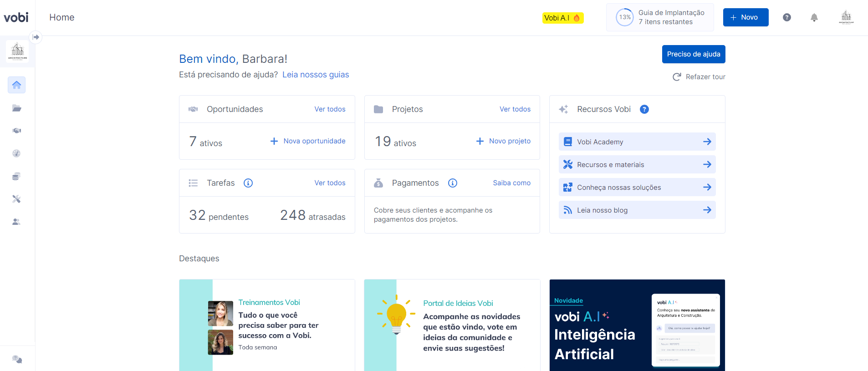Click 32 pendentes
The height and width of the screenshot is (371, 868).
tap(219, 215)
